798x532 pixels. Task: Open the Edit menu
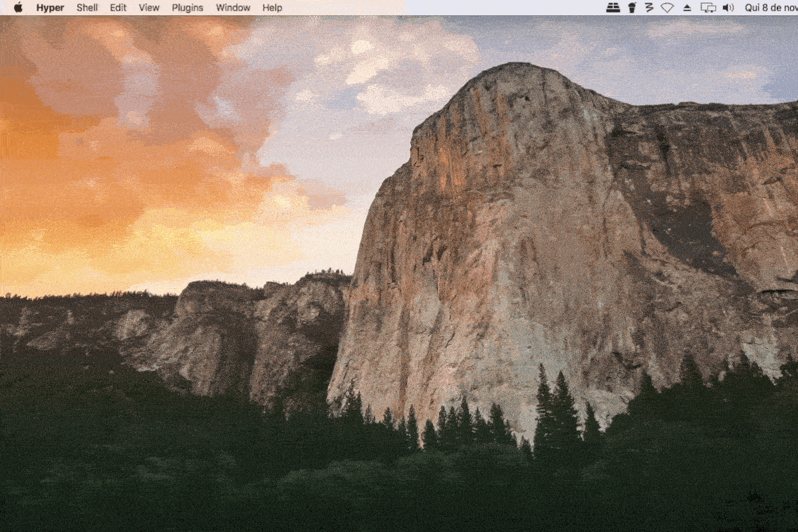[118, 8]
